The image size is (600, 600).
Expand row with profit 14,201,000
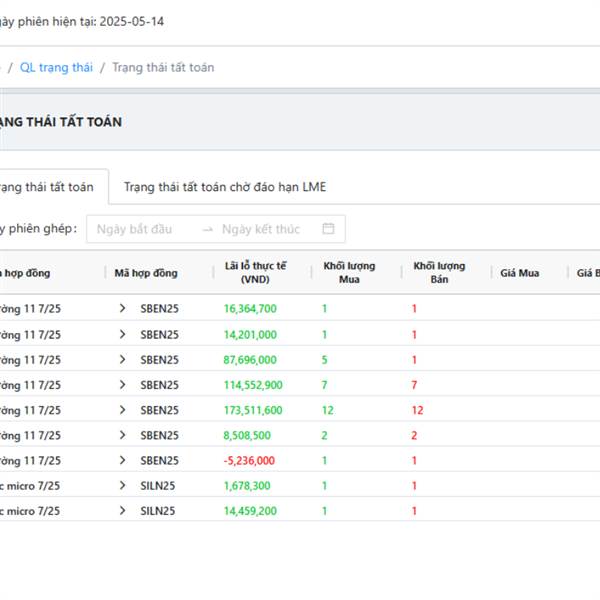click(x=122, y=334)
